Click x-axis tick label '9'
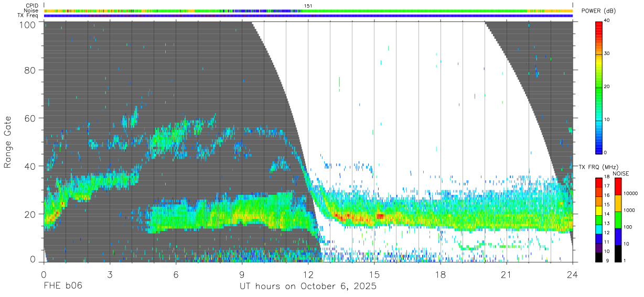644x297 pixels. [242, 275]
